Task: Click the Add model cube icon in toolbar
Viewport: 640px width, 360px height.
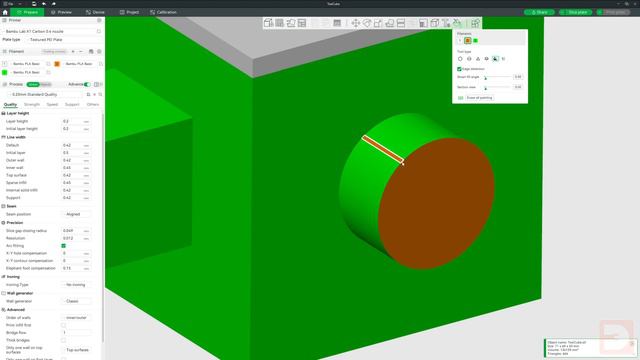Action: tap(268, 23)
